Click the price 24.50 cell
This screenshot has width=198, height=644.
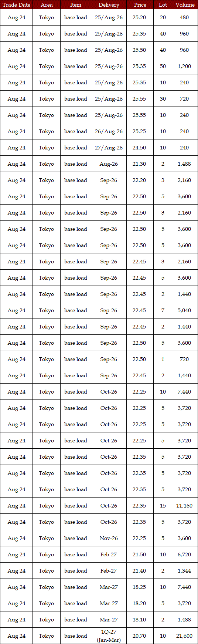(x=140, y=148)
